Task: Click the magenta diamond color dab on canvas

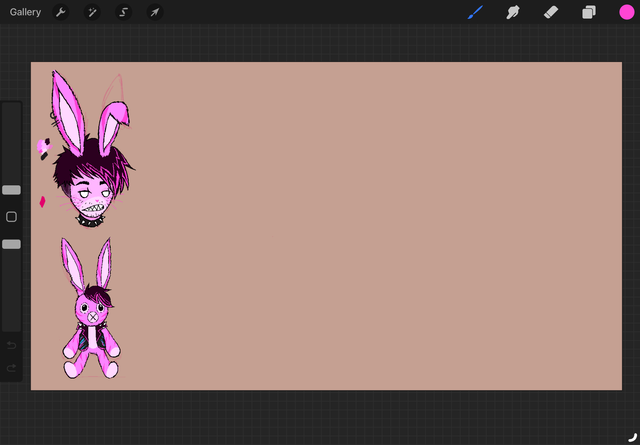Action: pos(42,202)
